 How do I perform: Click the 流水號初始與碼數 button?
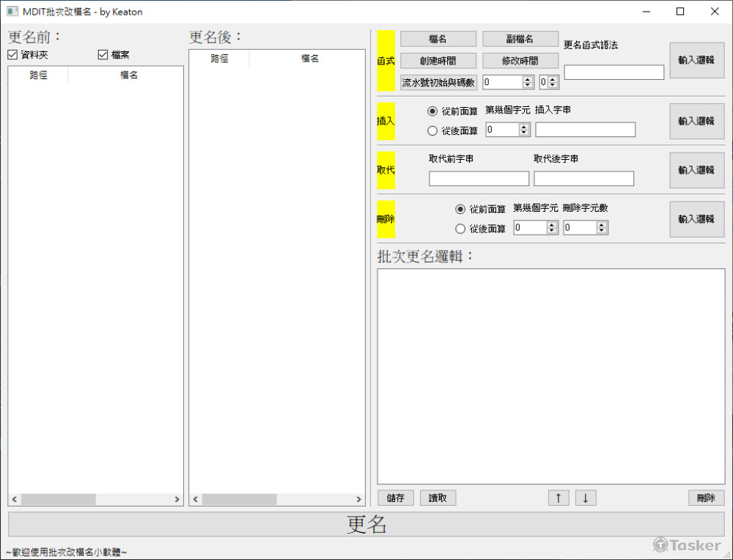point(437,82)
